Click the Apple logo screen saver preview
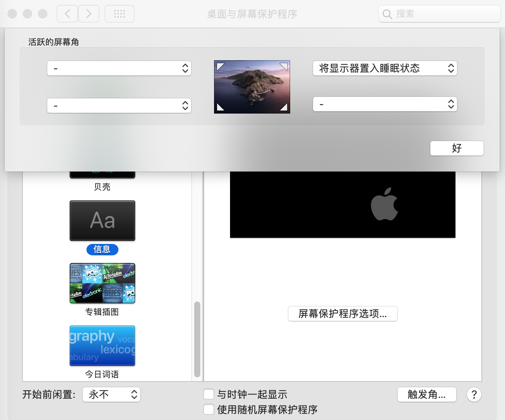This screenshot has width=505, height=420. (343, 205)
